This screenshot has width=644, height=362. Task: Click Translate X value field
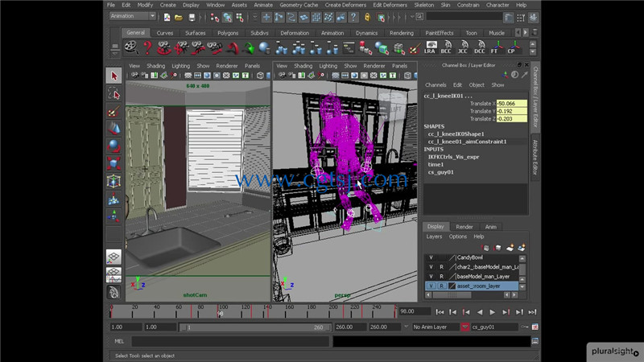511,104
